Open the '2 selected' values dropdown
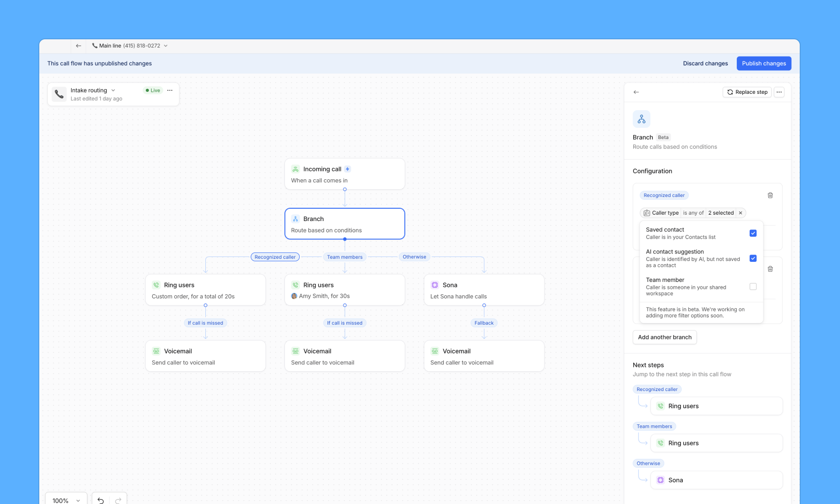Screen dimensions: 840x504 coord(721,213)
